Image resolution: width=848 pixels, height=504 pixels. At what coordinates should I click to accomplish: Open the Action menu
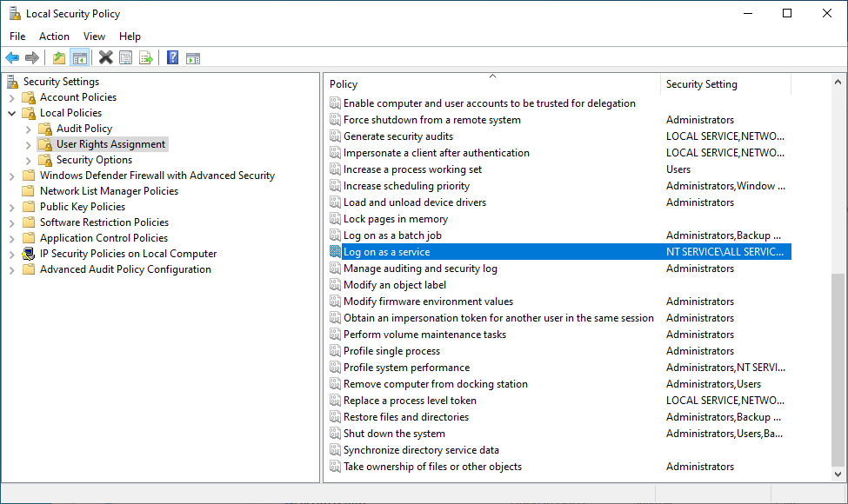click(x=54, y=36)
